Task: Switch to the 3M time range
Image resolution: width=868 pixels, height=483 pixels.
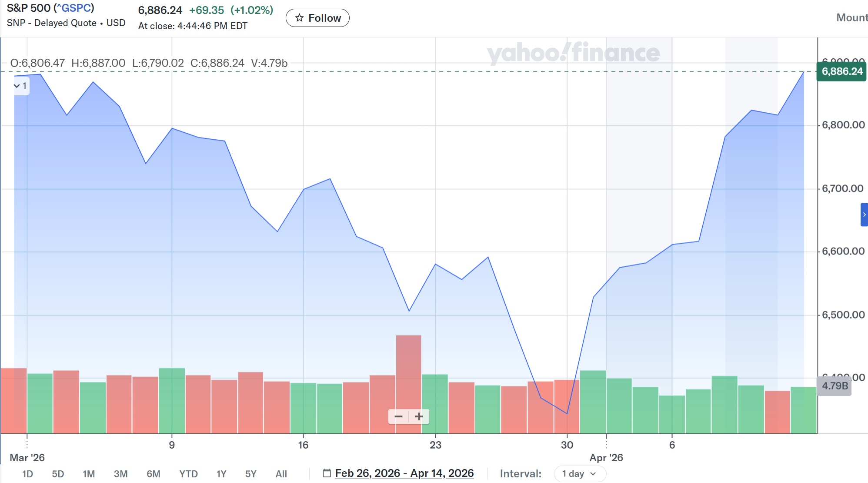Action: click(x=120, y=474)
